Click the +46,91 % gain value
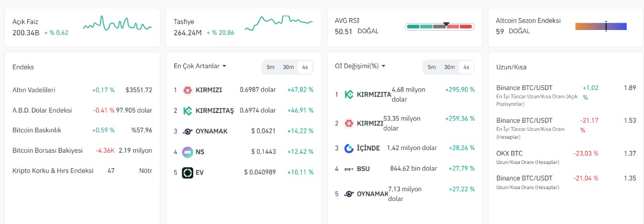The image size is (644, 224). 300,110
